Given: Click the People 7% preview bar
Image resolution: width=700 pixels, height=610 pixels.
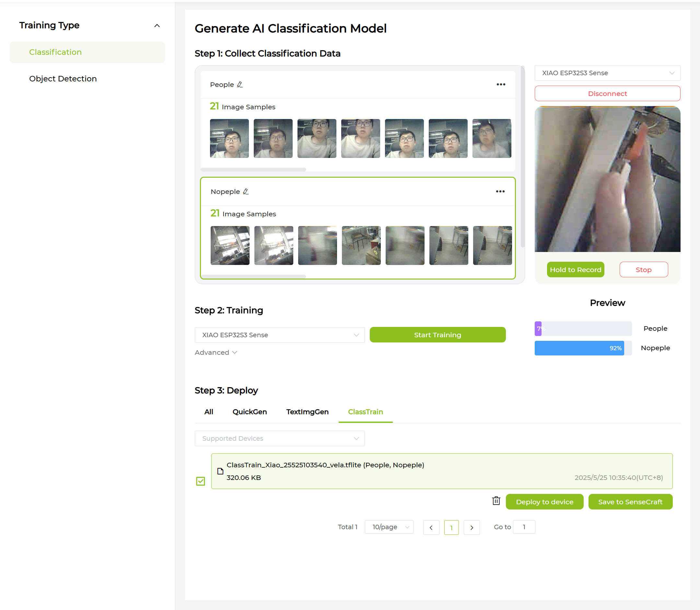Looking at the screenshot, I should [x=583, y=329].
